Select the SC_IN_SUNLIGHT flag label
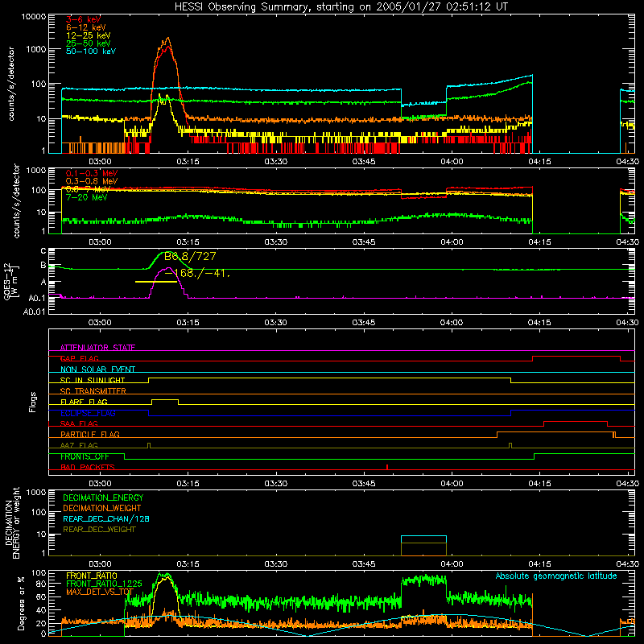 click(93, 380)
